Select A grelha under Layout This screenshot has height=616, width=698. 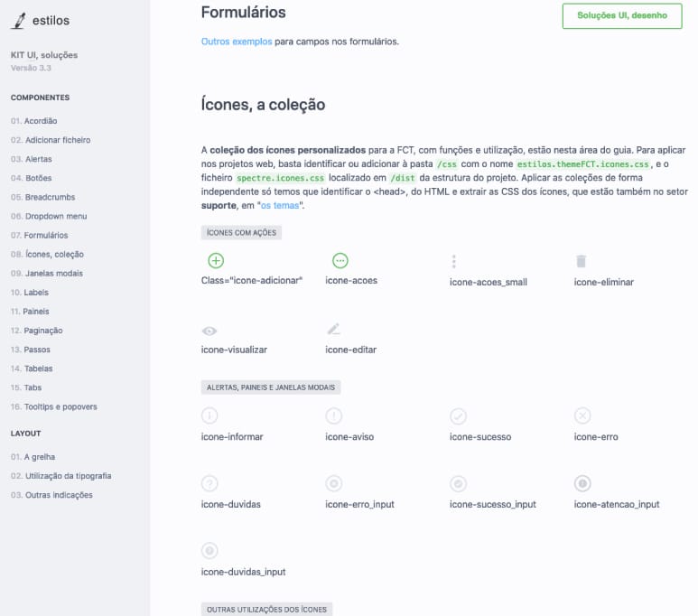click(x=39, y=457)
